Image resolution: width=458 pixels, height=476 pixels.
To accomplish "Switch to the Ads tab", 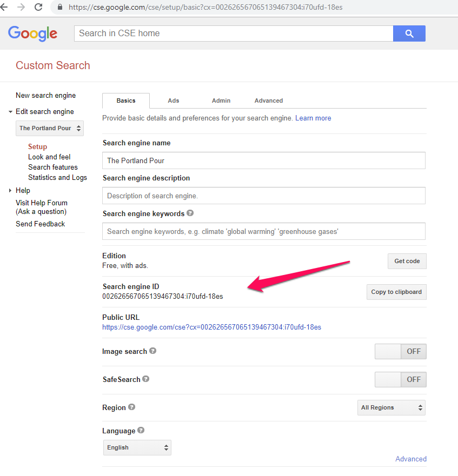I will point(174,100).
